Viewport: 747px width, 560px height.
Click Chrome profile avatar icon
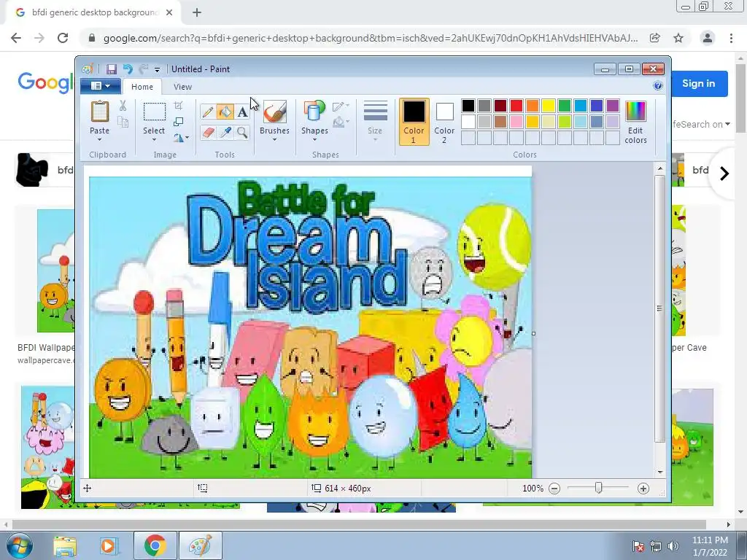tap(708, 38)
